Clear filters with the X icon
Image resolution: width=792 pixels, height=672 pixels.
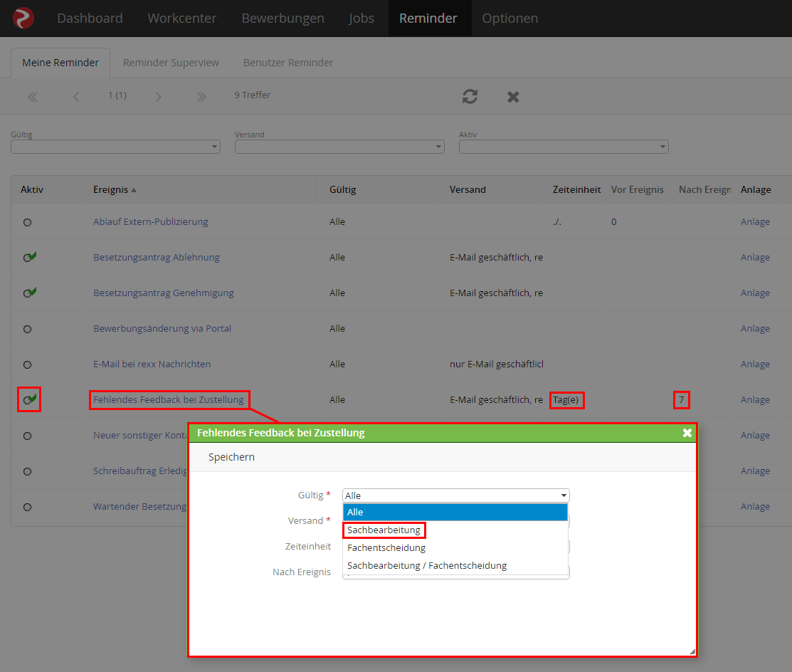click(513, 97)
